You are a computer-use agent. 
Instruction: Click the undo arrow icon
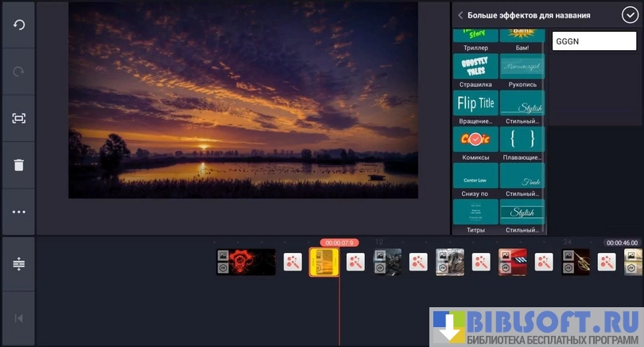[x=18, y=25]
